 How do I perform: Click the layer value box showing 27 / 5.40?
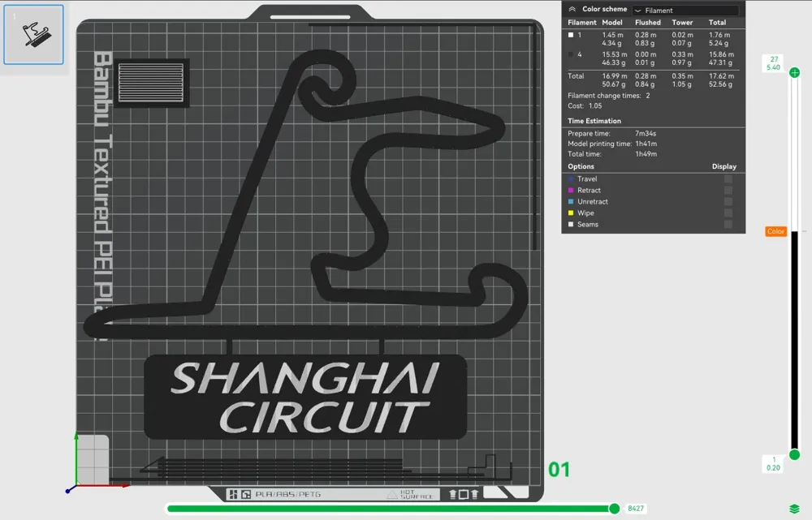[774, 64]
